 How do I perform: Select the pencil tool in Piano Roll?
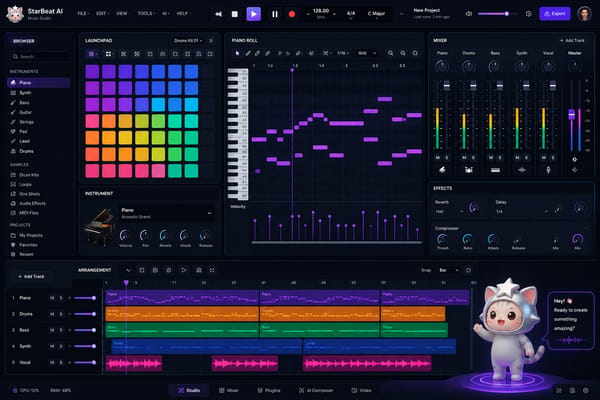[248, 53]
